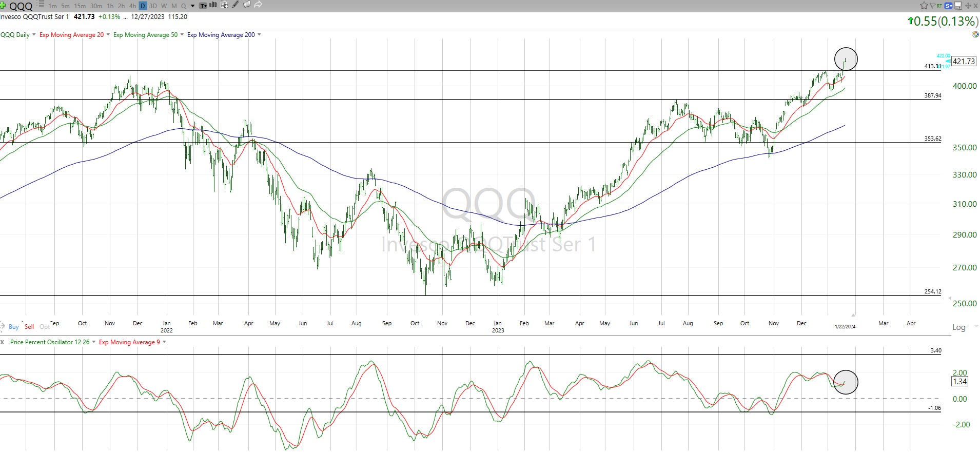The height and width of the screenshot is (453, 980).
Task: Click the notes pages icon
Action: (x=247, y=4)
